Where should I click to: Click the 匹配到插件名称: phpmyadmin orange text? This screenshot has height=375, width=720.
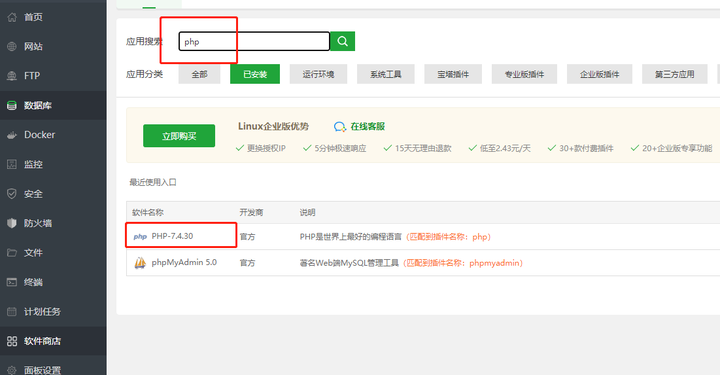(x=463, y=263)
